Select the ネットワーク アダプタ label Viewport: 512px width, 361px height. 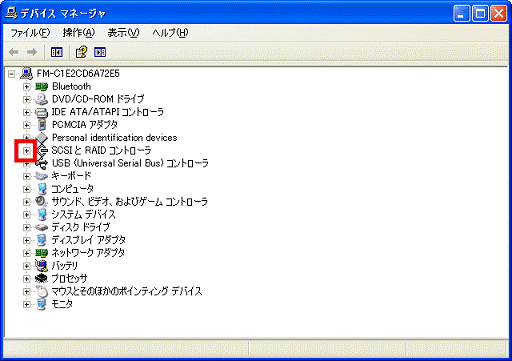(x=88, y=253)
